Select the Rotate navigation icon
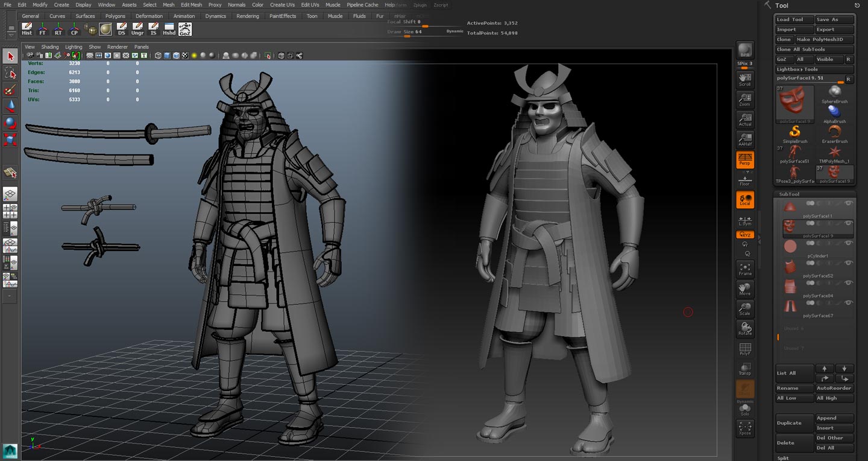868x461 pixels. point(745,328)
